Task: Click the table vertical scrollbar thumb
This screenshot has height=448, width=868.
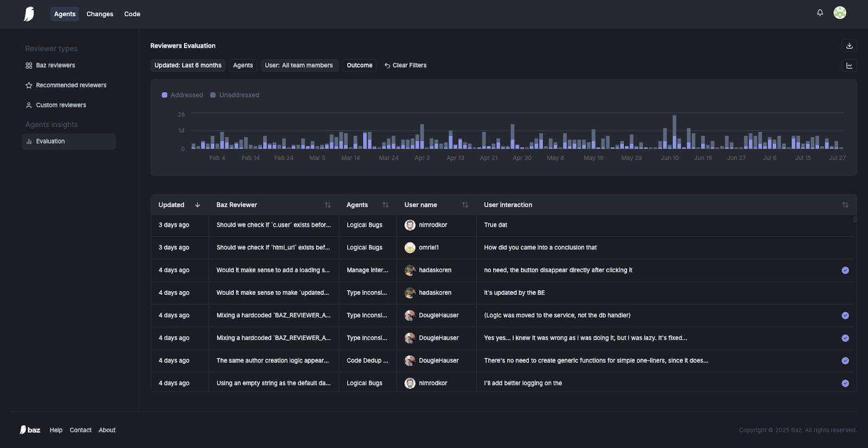Action: point(855,220)
